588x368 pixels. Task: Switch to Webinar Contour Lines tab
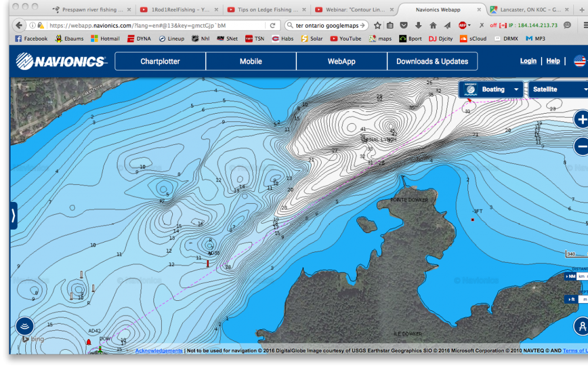click(x=355, y=9)
